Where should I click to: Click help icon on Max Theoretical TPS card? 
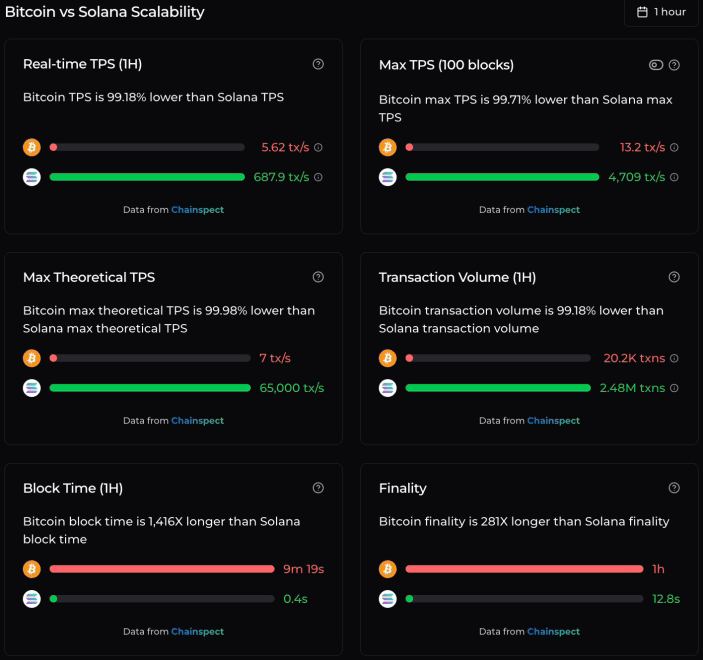[318, 277]
